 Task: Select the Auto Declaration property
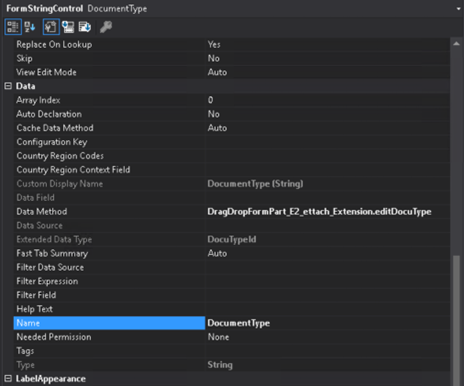(49, 114)
